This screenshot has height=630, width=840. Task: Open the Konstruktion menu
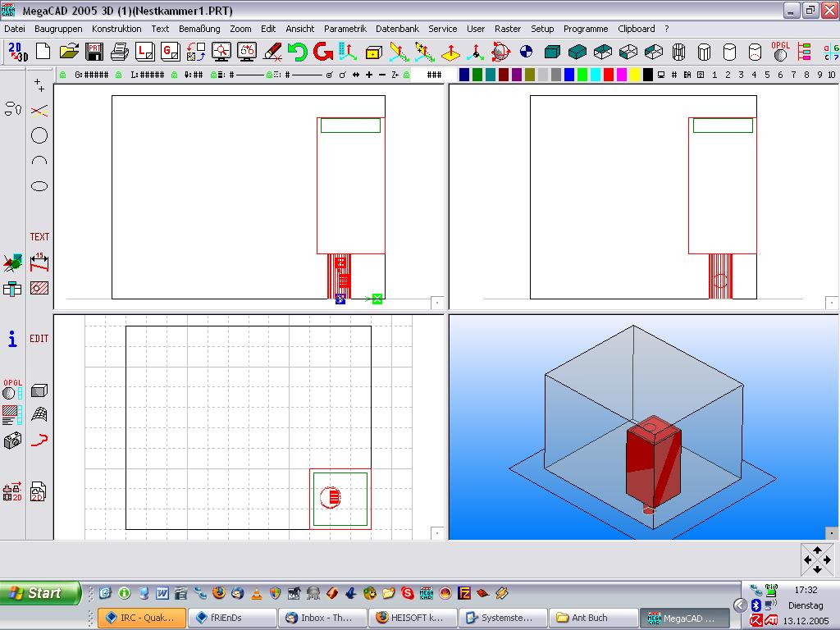[x=116, y=29]
